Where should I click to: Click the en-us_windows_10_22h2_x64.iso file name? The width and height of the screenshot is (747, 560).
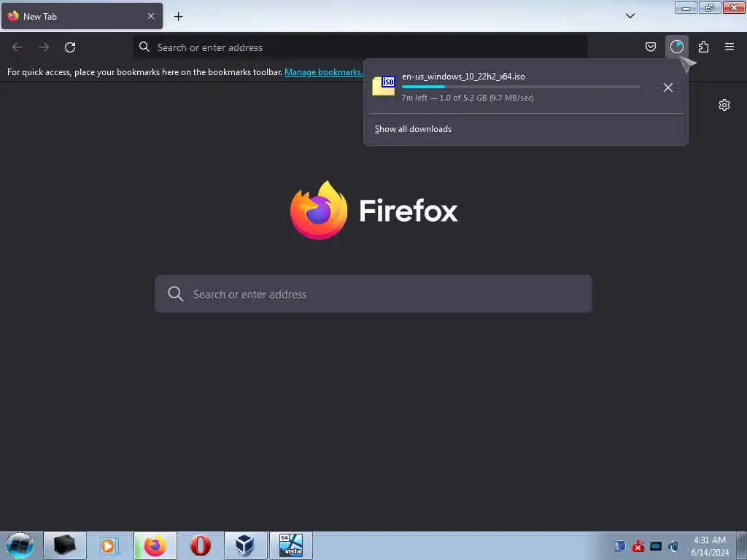coord(463,76)
